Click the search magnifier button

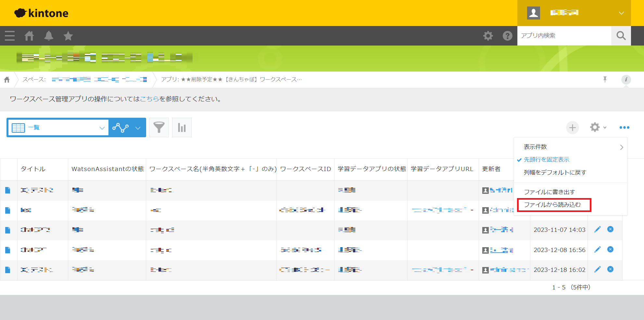[x=621, y=36]
